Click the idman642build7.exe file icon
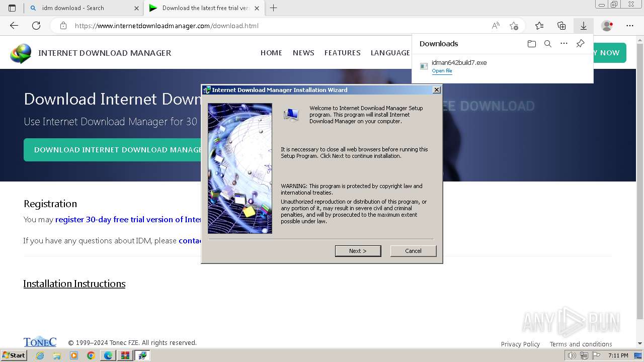The width and height of the screenshot is (644, 362). (424, 66)
